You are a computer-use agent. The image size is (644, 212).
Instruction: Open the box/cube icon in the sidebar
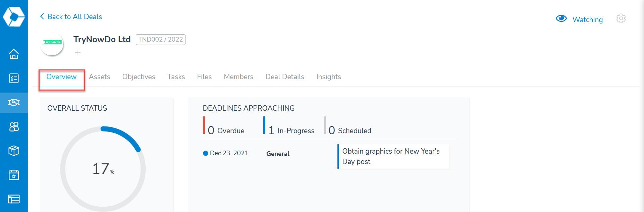(x=14, y=151)
